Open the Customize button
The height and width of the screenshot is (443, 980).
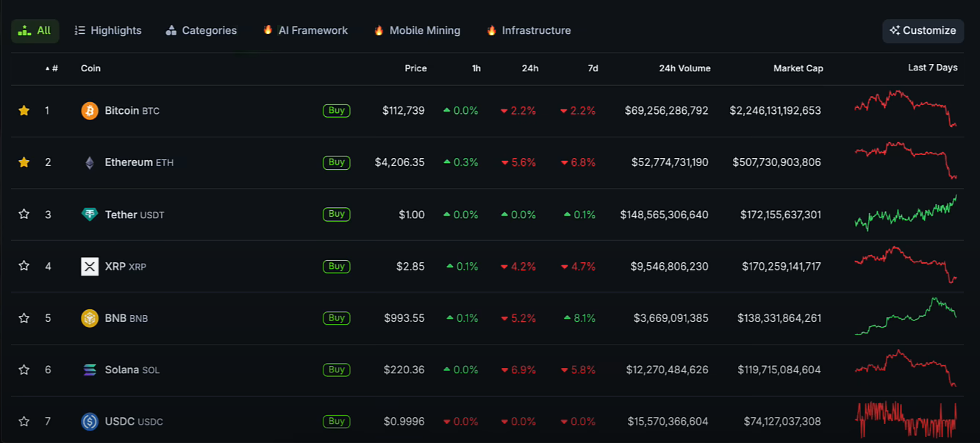point(923,31)
